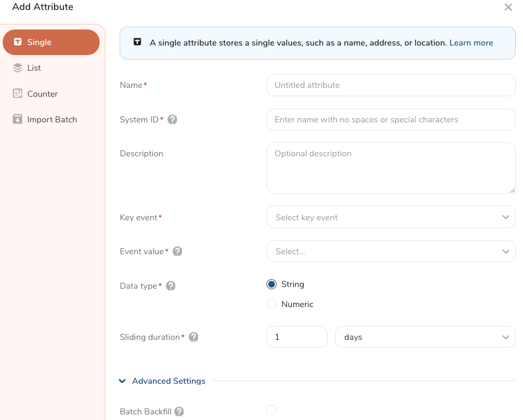The width and height of the screenshot is (523, 420).
Task: Click the Single attribute icon in sidebar
Action: [18, 42]
